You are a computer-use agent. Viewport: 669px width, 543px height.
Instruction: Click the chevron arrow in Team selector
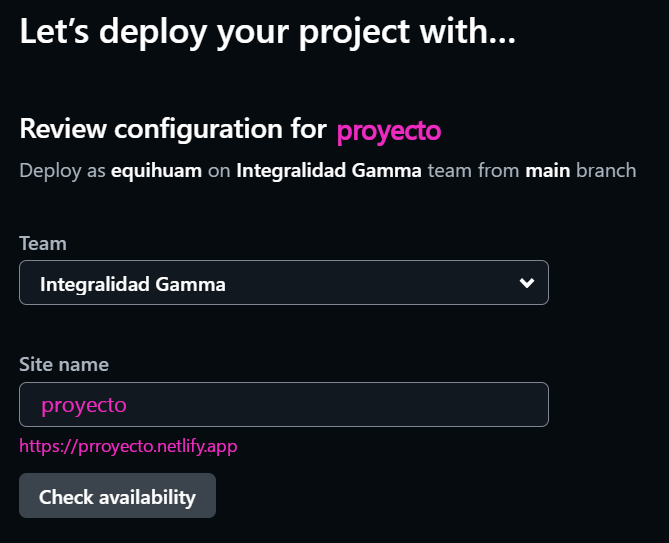(527, 283)
